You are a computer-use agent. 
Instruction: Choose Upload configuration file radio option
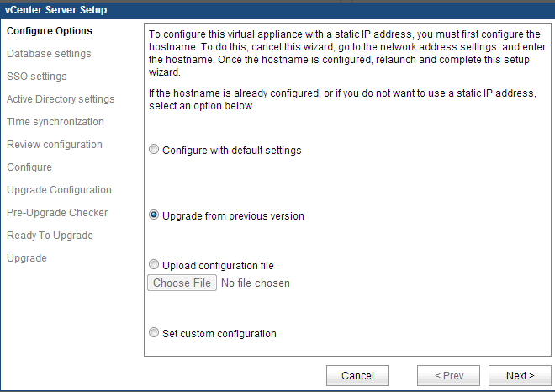(x=153, y=265)
